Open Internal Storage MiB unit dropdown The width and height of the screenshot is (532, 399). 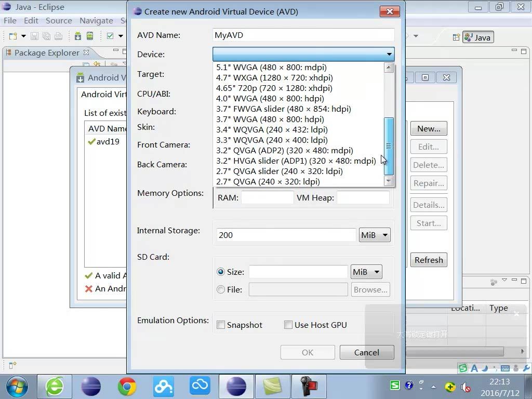375,235
